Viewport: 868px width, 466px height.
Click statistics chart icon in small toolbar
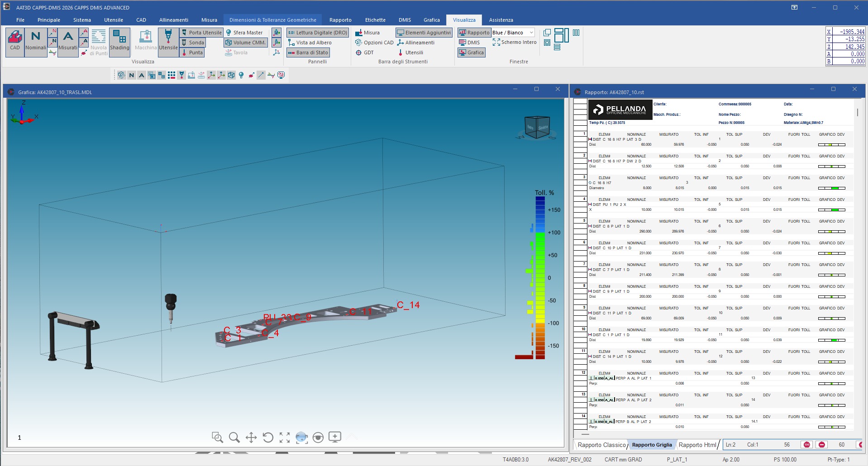click(x=281, y=75)
